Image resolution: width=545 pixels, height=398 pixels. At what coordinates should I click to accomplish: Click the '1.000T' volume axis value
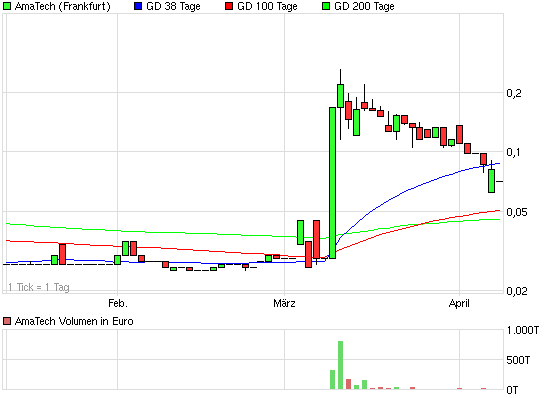pos(523,330)
